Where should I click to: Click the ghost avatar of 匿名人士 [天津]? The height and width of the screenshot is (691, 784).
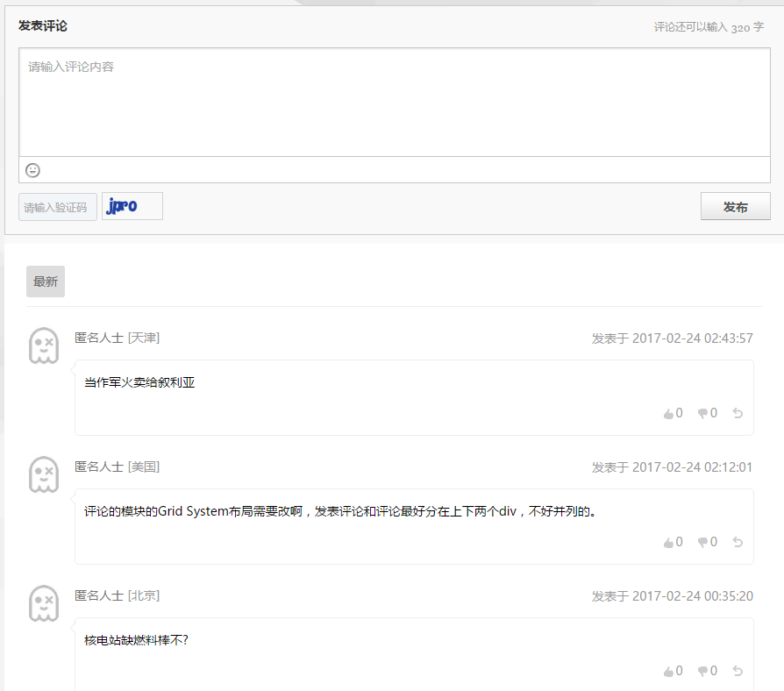[x=44, y=345]
